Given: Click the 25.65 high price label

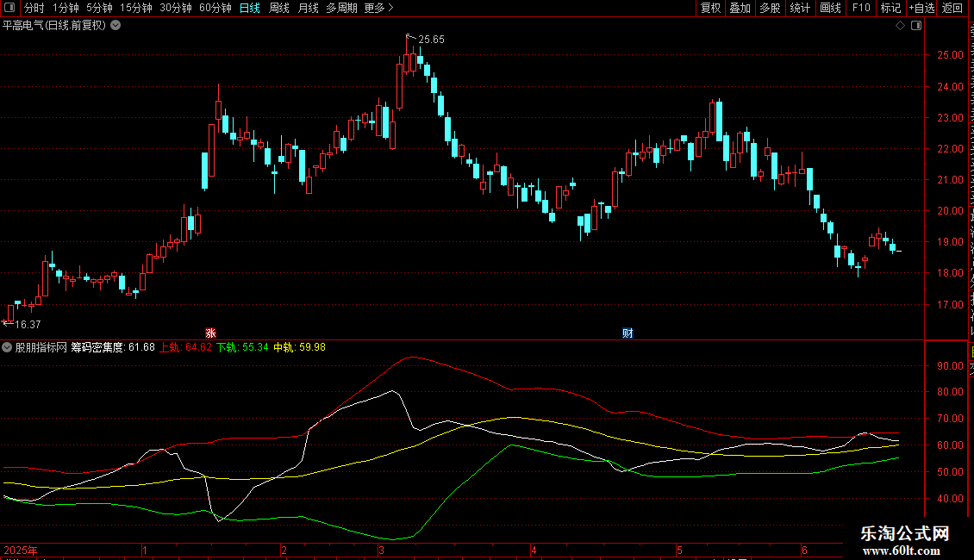Looking at the screenshot, I should click(x=431, y=39).
